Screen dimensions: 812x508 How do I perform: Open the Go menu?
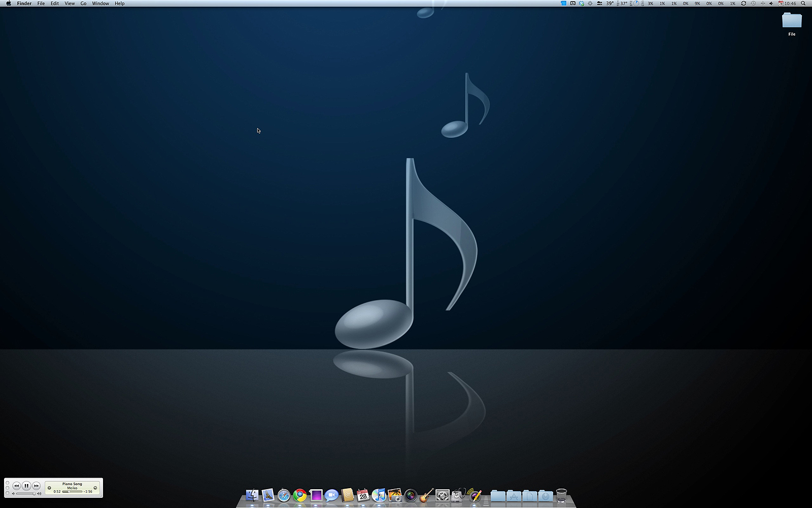coord(83,4)
